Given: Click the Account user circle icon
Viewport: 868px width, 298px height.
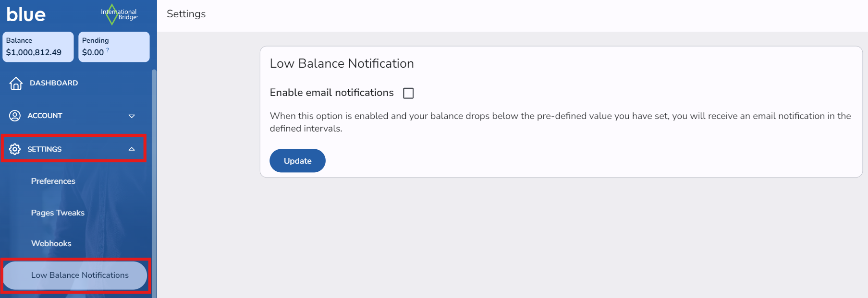Looking at the screenshot, I should [x=15, y=116].
